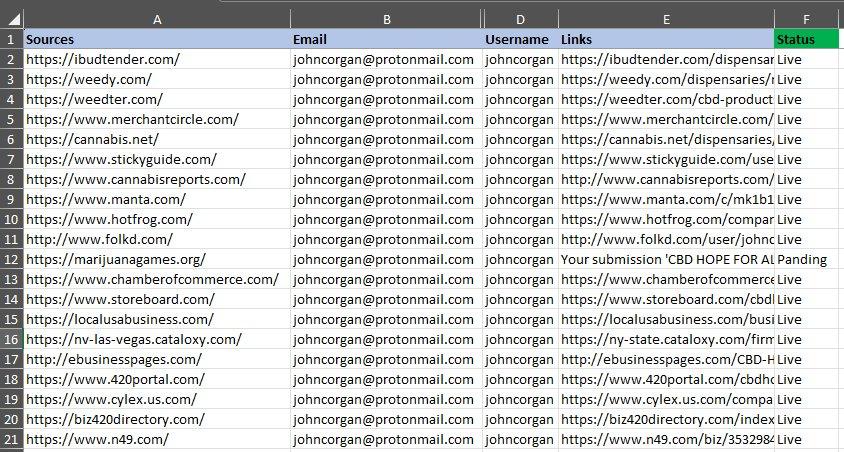The width and height of the screenshot is (844, 452).
Task: Select row 21 header
Action: pos(11,439)
